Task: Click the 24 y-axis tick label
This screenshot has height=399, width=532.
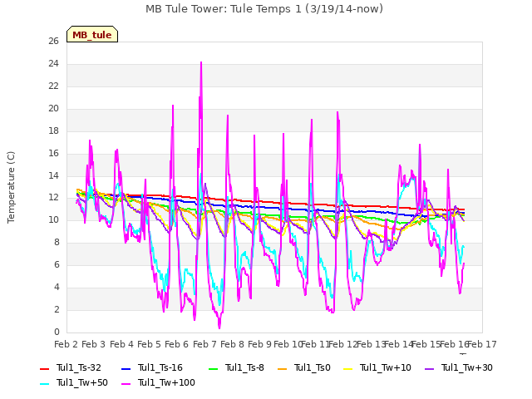Action: coord(53,64)
